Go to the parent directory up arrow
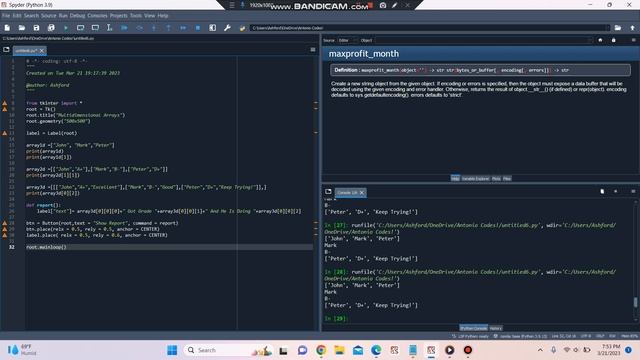This screenshot has height=360, width=640. click(633, 28)
